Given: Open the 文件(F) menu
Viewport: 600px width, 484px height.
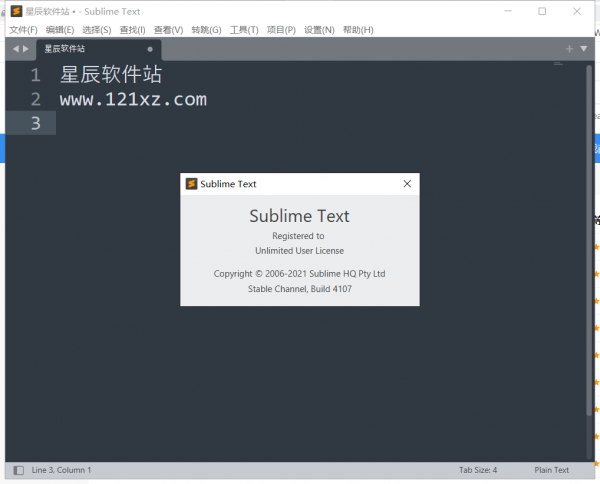Looking at the screenshot, I should (23, 30).
